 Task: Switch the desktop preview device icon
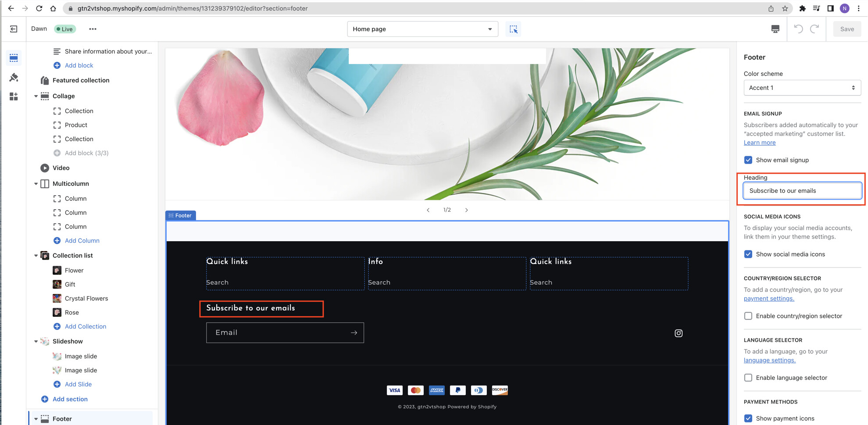(x=775, y=29)
